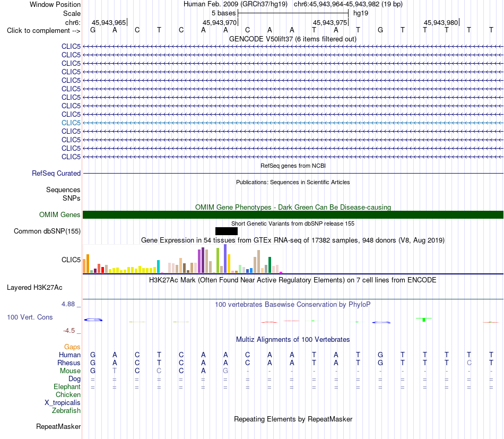This screenshot has width=504, height=439.
Task: Click the Dog alignment row label
Action: (75, 379)
